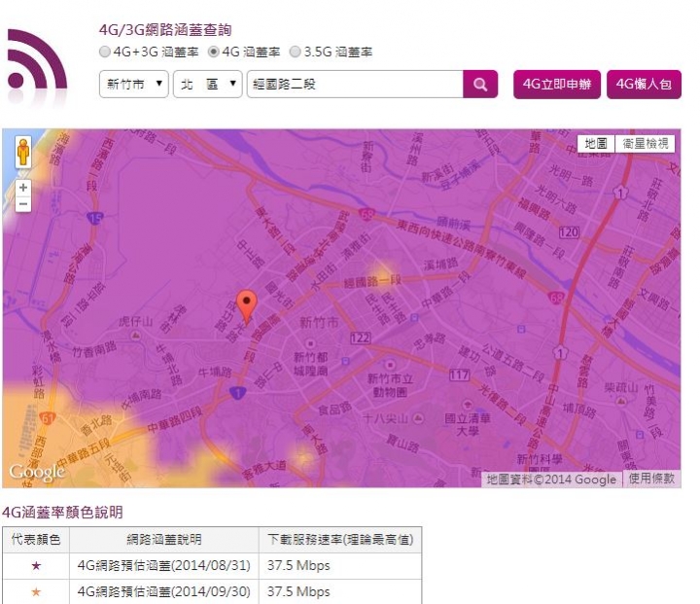
Task: Click 國立清華大學 label on map
Action: 468,424
